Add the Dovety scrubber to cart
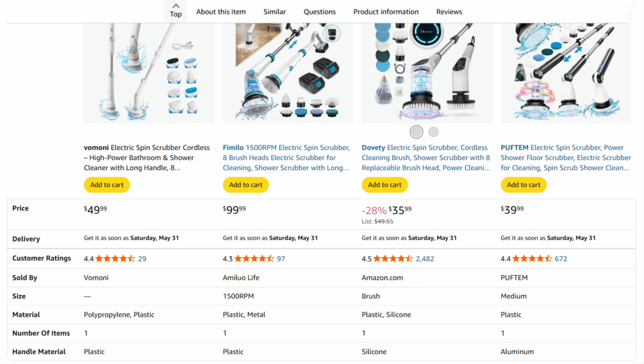This screenshot has width=644, height=364. 384,185
